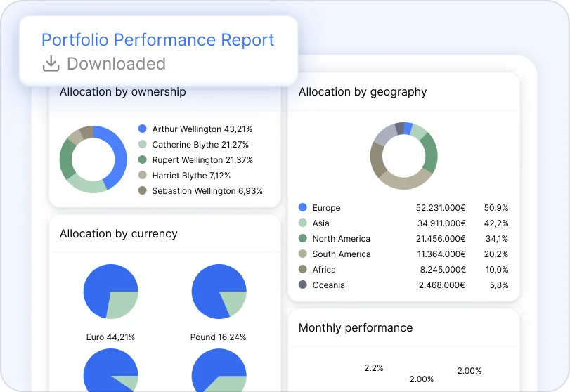The image size is (570, 392).
Task: Click the 10,0% percentage for Africa
Action: 497,270
